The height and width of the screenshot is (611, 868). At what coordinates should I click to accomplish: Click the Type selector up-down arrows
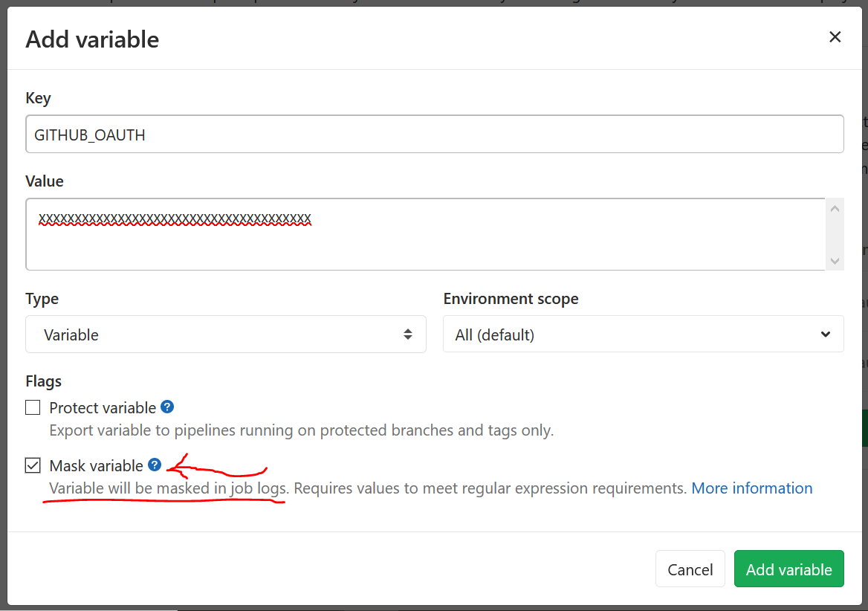point(407,334)
